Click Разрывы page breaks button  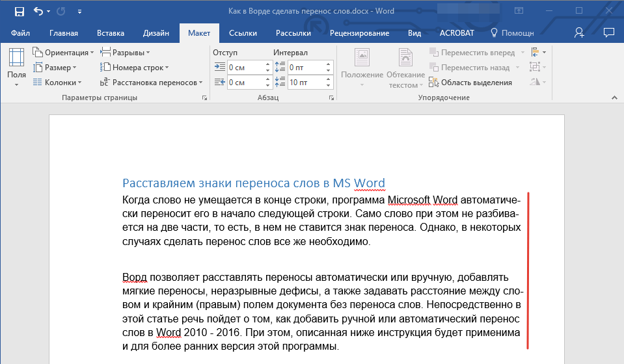pos(126,53)
